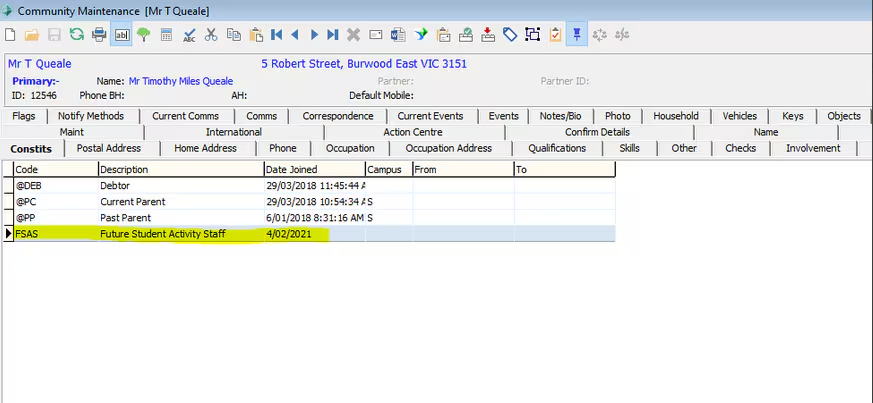
Task: Open the Maint tab
Action: click(x=72, y=132)
